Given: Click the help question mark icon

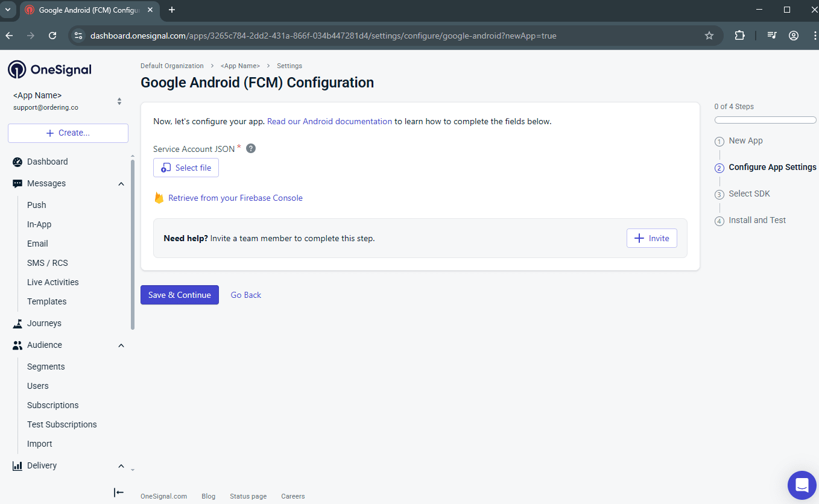Looking at the screenshot, I should (251, 148).
